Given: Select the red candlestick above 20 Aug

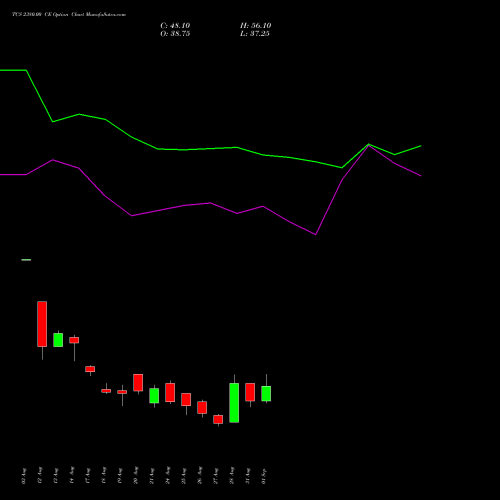Looking at the screenshot, I should (138, 382).
